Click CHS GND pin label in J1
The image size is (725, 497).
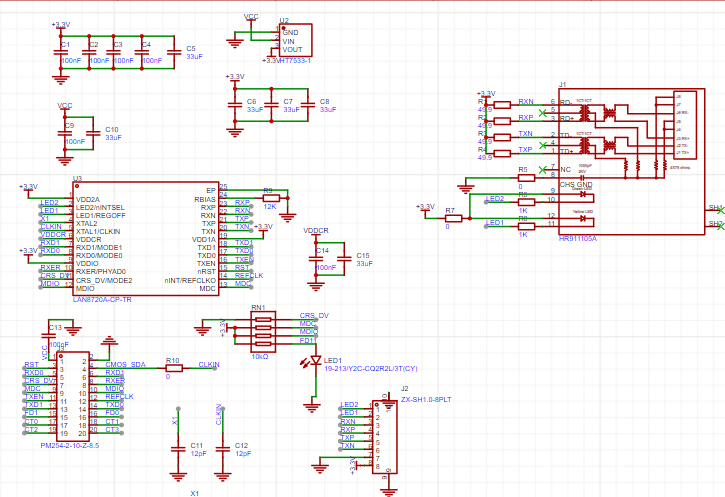(576, 184)
